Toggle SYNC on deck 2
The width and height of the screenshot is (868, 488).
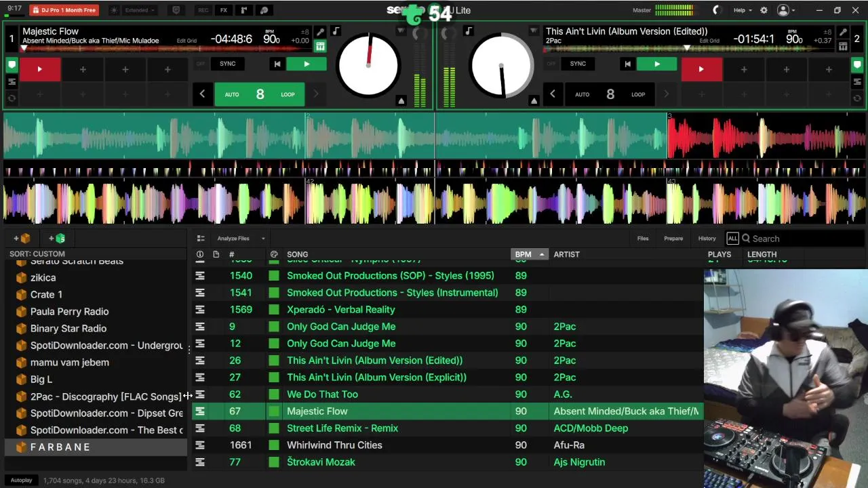pos(578,64)
